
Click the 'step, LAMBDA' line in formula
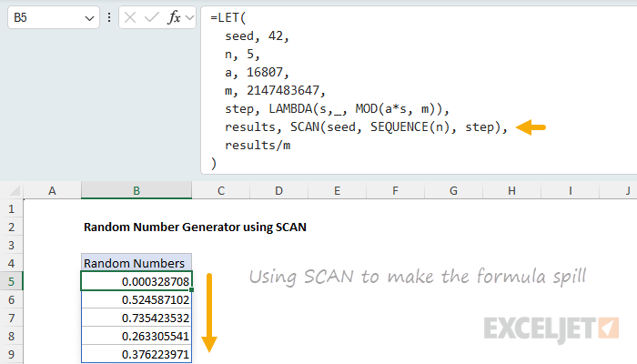point(337,109)
